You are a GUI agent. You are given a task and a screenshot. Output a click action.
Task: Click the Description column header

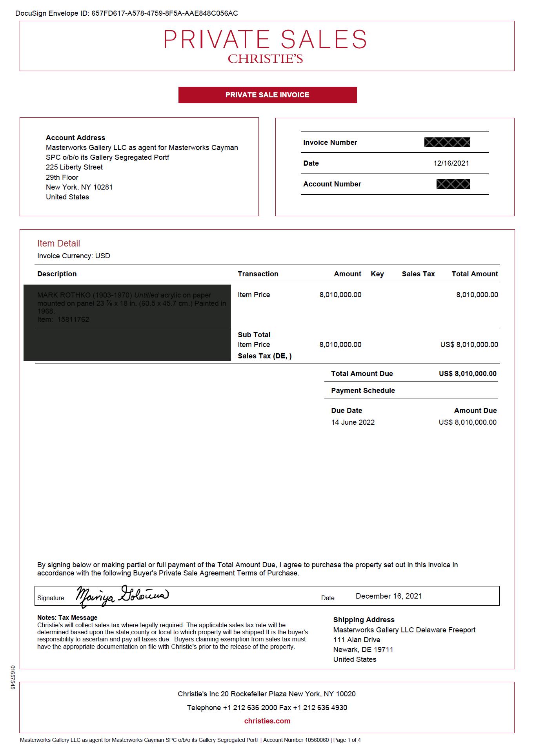[57, 274]
